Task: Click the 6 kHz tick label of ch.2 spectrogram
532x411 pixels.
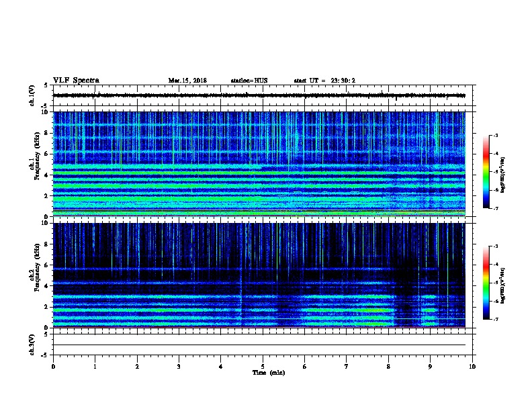Action: coord(46,265)
